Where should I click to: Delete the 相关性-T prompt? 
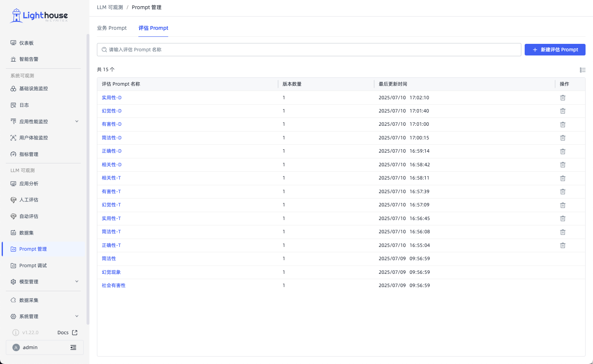(x=563, y=178)
